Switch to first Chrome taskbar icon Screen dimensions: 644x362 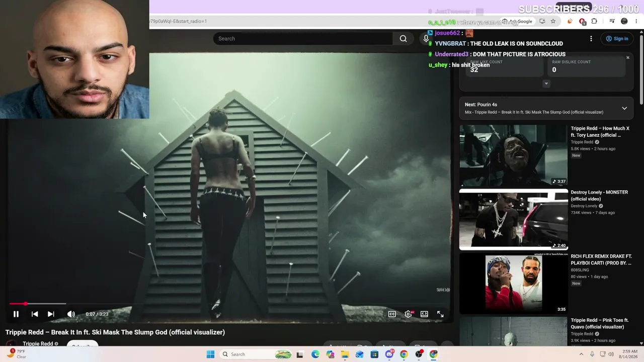point(404,354)
